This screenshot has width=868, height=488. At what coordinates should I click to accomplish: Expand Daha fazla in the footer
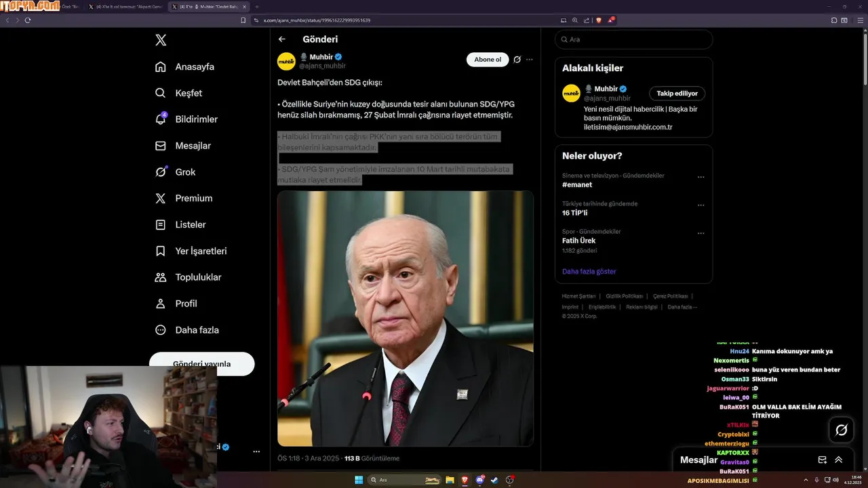[682, 307]
